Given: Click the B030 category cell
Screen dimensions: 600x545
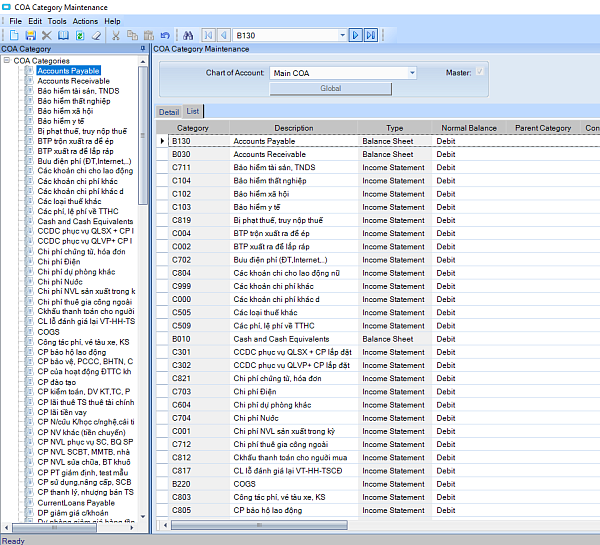Looking at the screenshot, I should [x=199, y=154].
